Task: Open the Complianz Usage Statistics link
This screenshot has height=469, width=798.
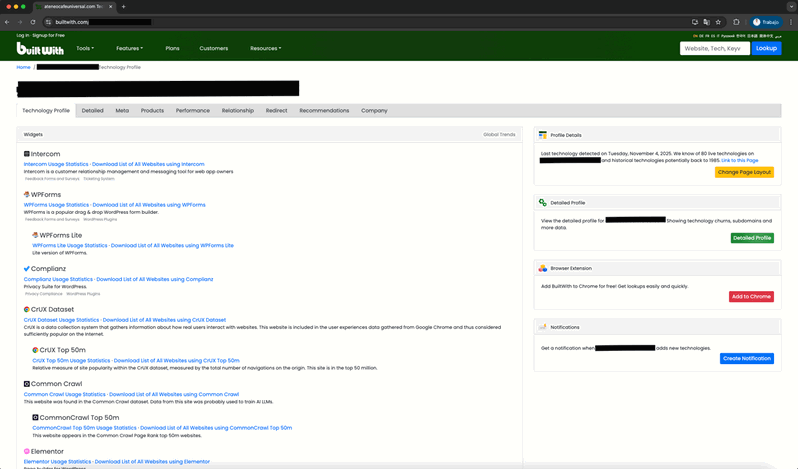Action: point(58,279)
